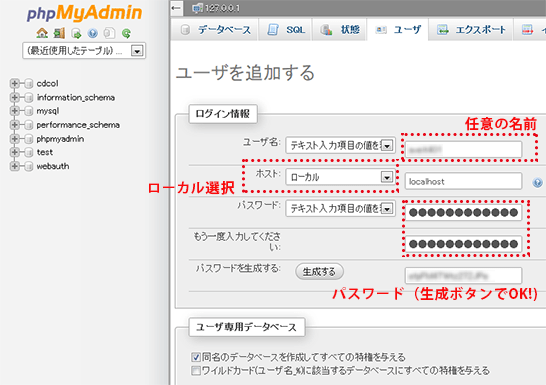The height and width of the screenshot is (385, 546).
Task: Open the performance_schema database link
Action: (x=78, y=125)
